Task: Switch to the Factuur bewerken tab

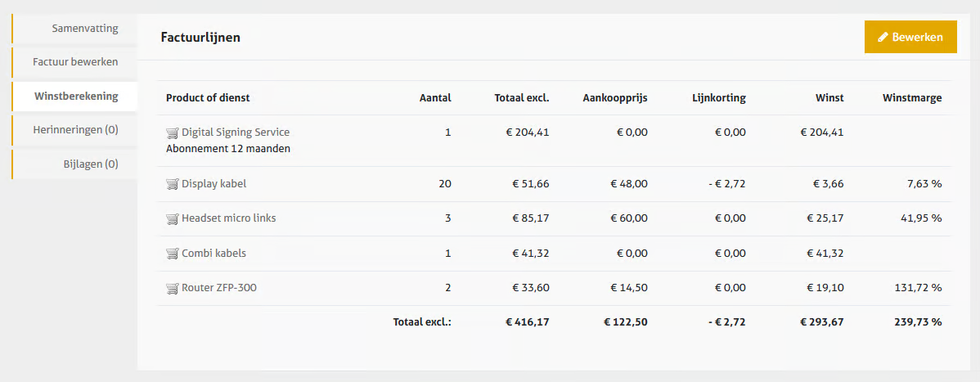Action: point(75,62)
